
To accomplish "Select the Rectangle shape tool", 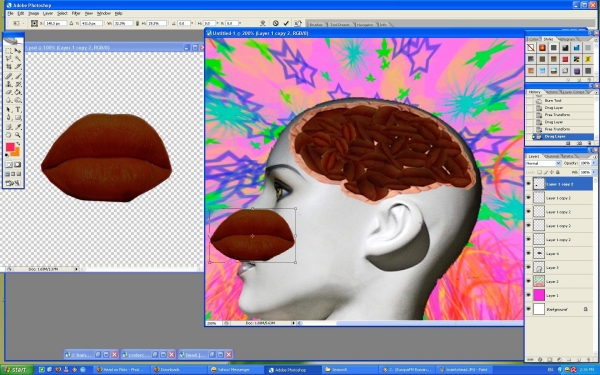I will [18, 118].
